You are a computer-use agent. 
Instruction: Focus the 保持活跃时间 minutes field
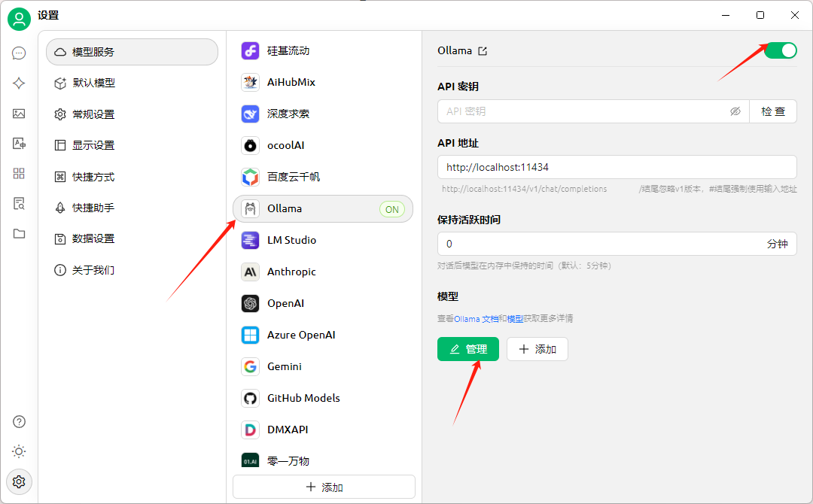[x=617, y=244]
